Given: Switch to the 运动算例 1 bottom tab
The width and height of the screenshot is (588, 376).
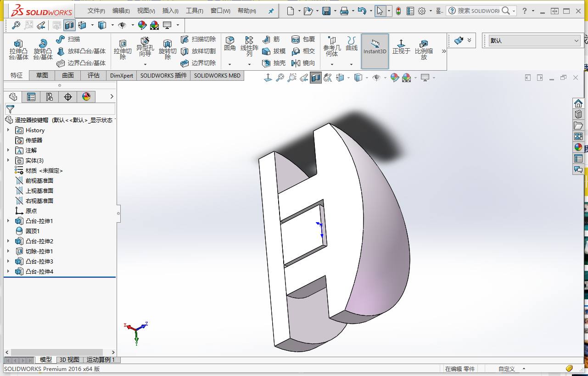Looking at the screenshot, I should 101,360.
